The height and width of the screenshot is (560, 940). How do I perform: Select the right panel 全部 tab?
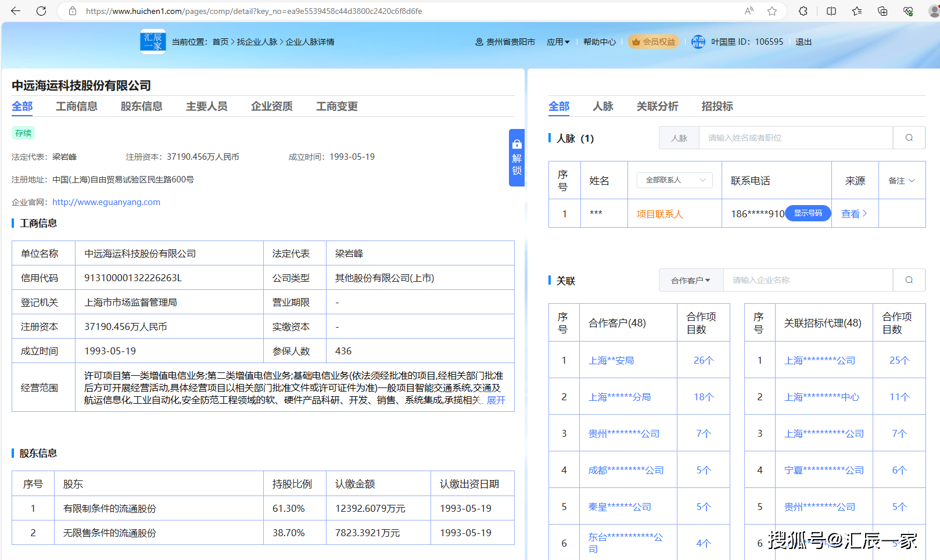559,106
